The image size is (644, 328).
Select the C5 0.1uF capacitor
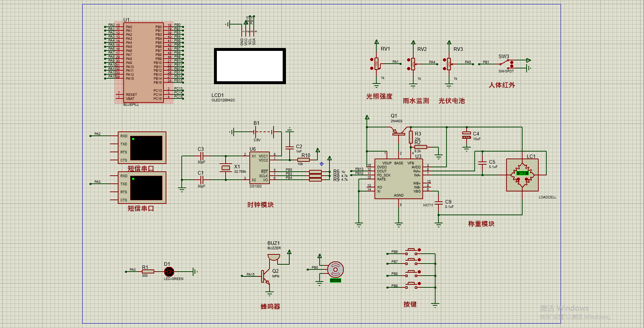tap(483, 163)
